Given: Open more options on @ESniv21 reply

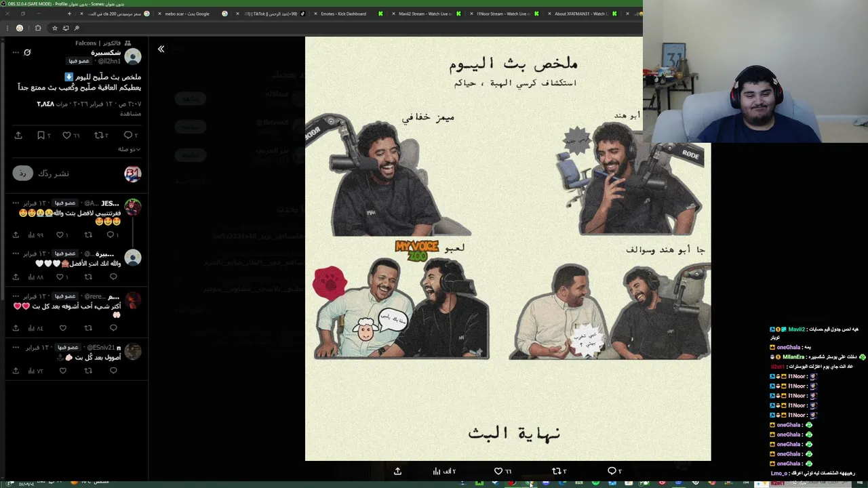Looking at the screenshot, I should 16,348.
